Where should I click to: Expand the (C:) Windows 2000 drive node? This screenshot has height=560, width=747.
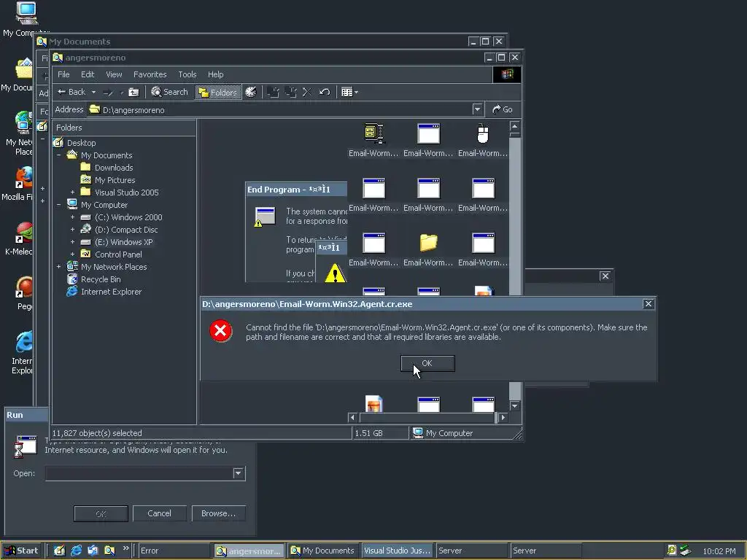click(72, 217)
